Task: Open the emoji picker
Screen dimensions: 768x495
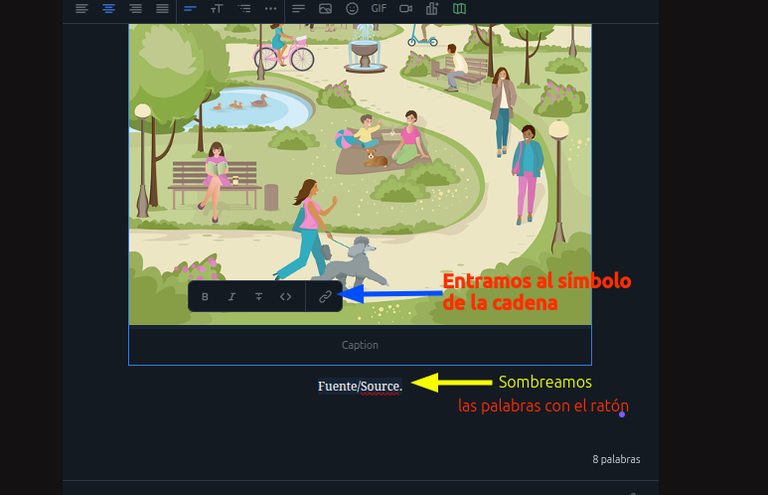Action: [x=352, y=8]
